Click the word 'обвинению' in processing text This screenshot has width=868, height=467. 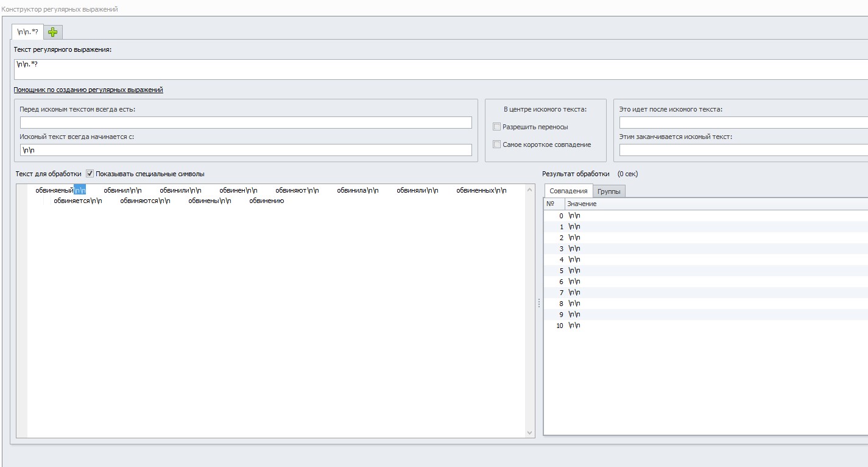[x=267, y=201]
